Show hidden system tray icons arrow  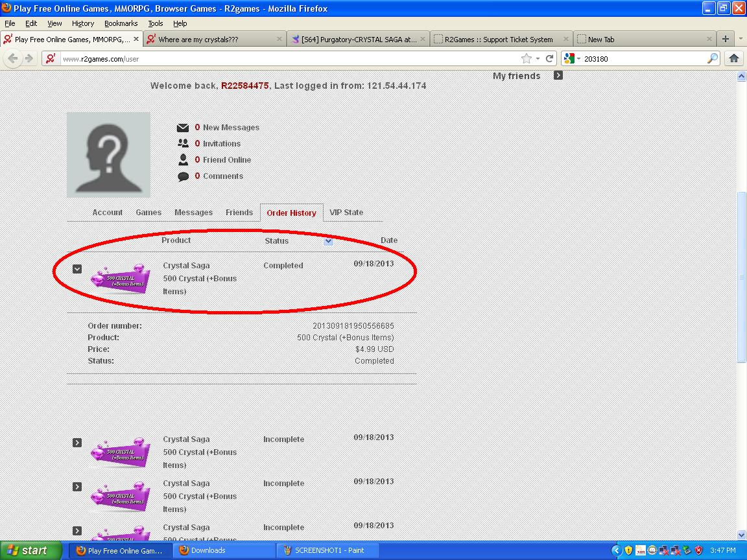(616, 550)
